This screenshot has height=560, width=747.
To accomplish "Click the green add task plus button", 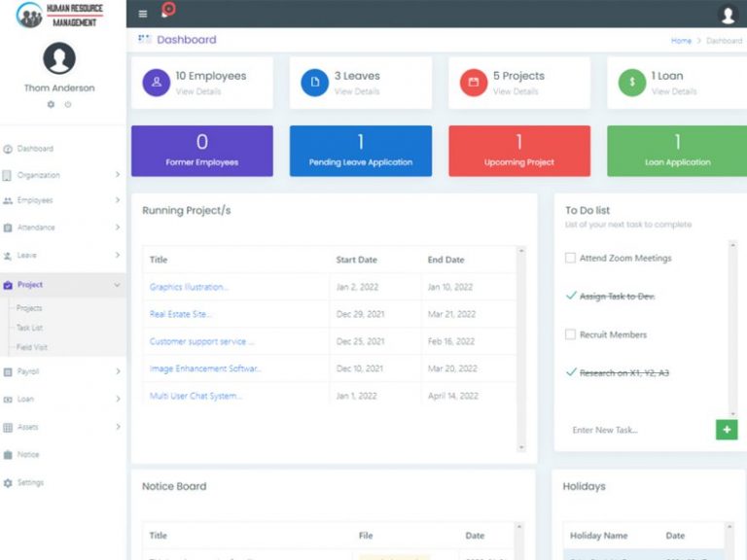I will tap(727, 430).
